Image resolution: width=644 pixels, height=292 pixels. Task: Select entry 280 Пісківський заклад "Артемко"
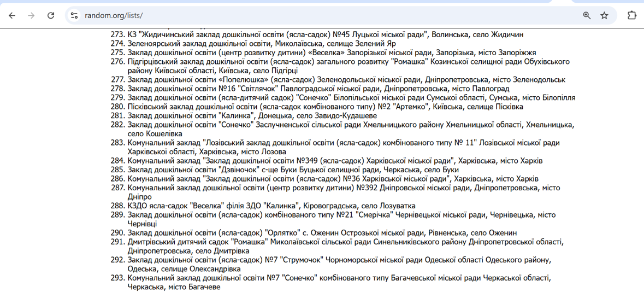point(325,107)
